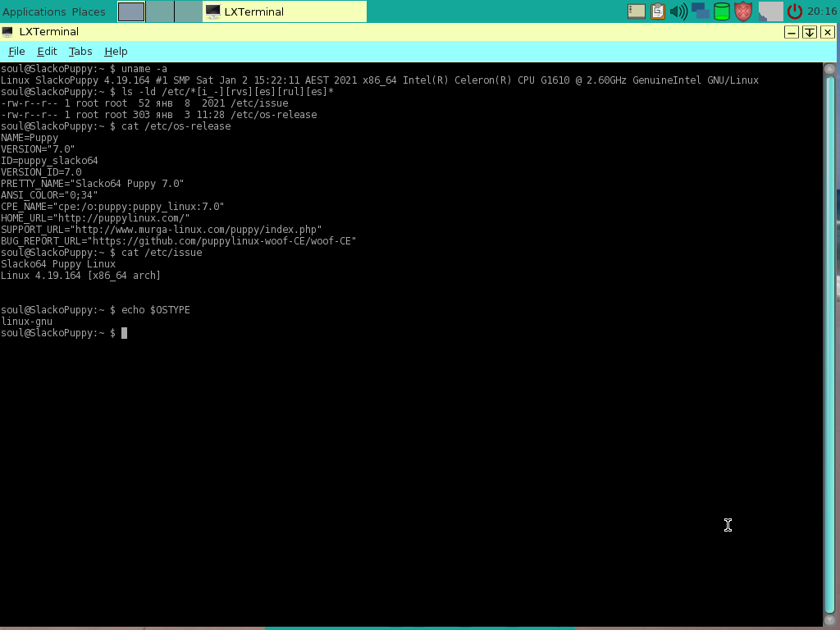840x630 pixels.
Task: Click the BUG_REPORT_URL github woof-CE line
Action: tap(178, 241)
